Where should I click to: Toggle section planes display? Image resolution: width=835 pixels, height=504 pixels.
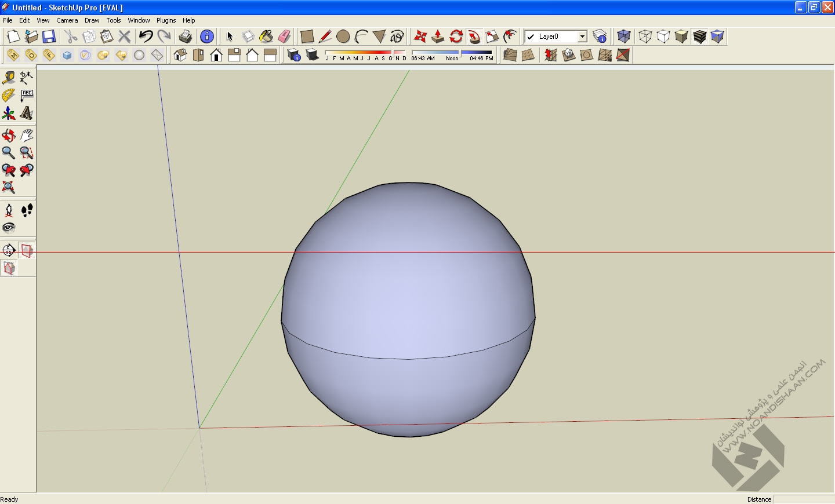click(x=27, y=251)
